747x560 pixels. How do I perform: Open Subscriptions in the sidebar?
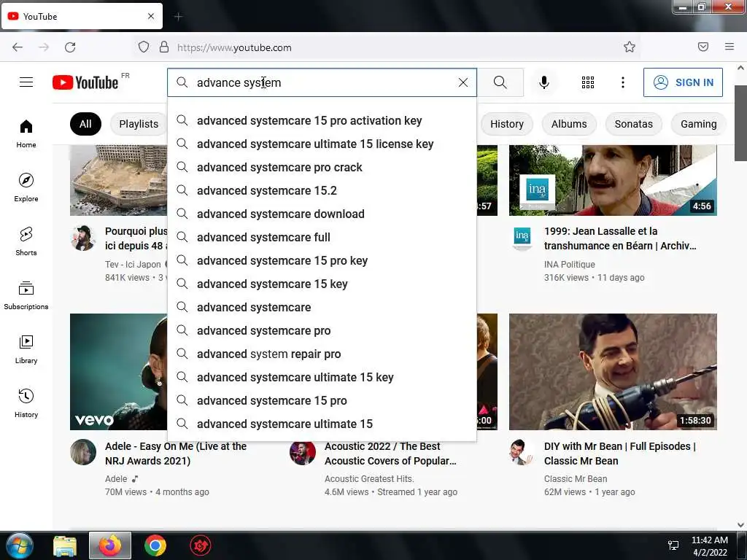(x=26, y=295)
